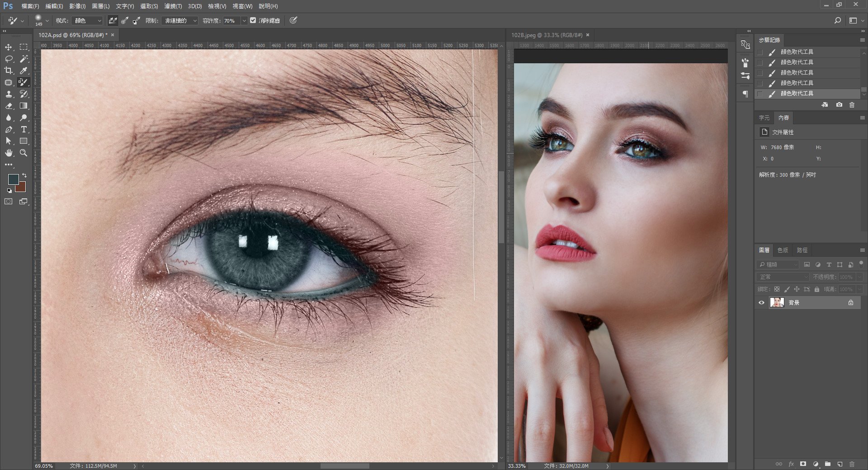Select the Dodge tool

pos(24,117)
